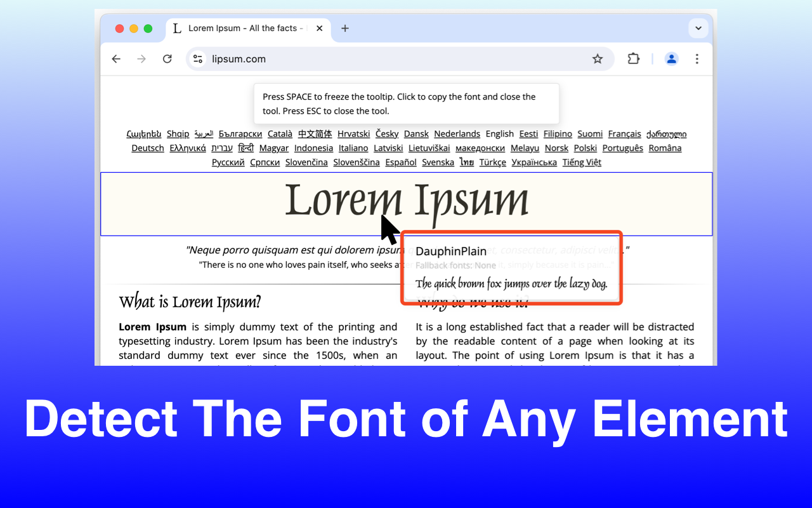
Task: Switch language to Svenska
Action: [x=438, y=162]
